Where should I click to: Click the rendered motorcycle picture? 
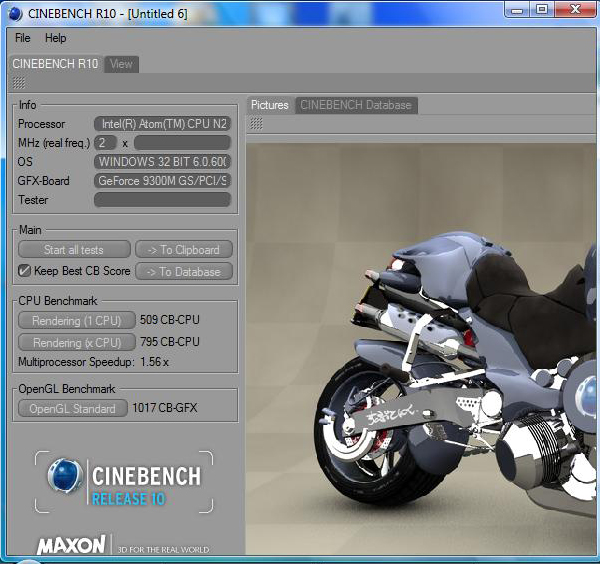[421, 348]
